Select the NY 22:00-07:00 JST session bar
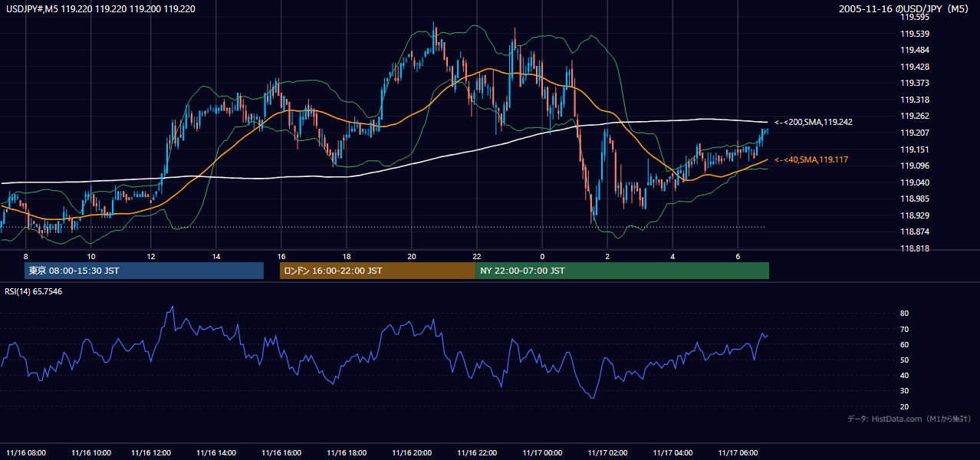The width and height of the screenshot is (980, 460). pos(622,271)
